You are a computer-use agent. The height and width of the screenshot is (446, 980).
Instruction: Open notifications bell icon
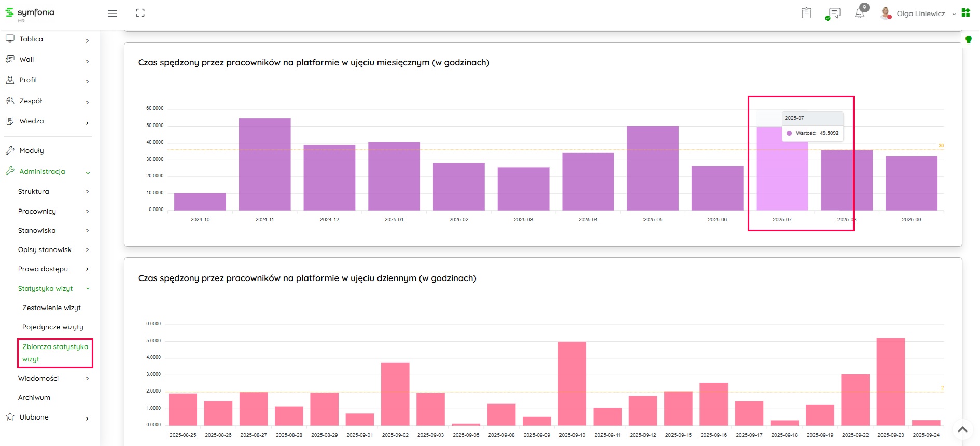tap(860, 13)
